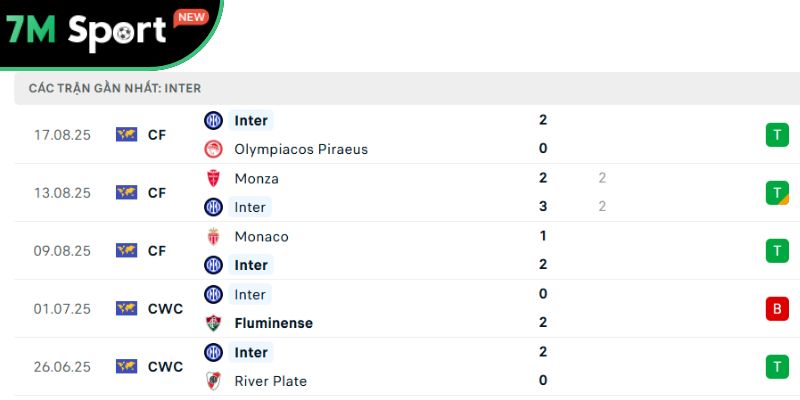The image size is (800, 400).
Task: Select the Monaco team name
Action: pyautogui.click(x=261, y=237)
